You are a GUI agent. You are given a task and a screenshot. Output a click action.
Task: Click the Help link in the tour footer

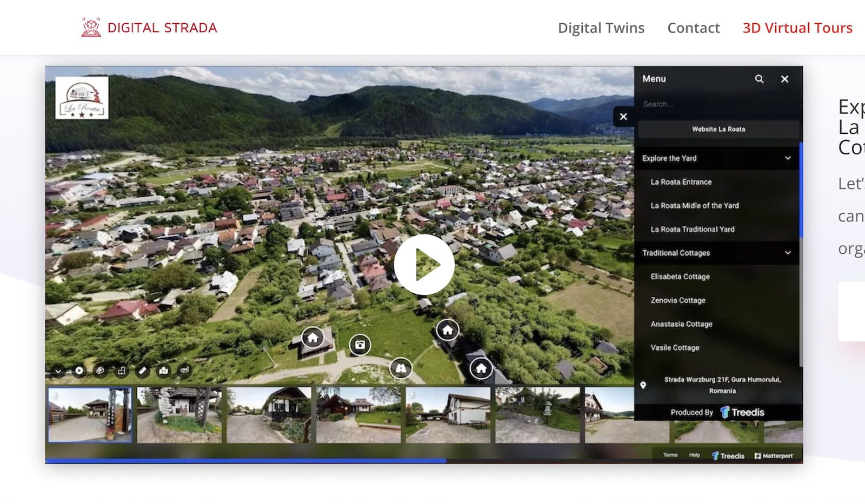(x=694, y=455)
